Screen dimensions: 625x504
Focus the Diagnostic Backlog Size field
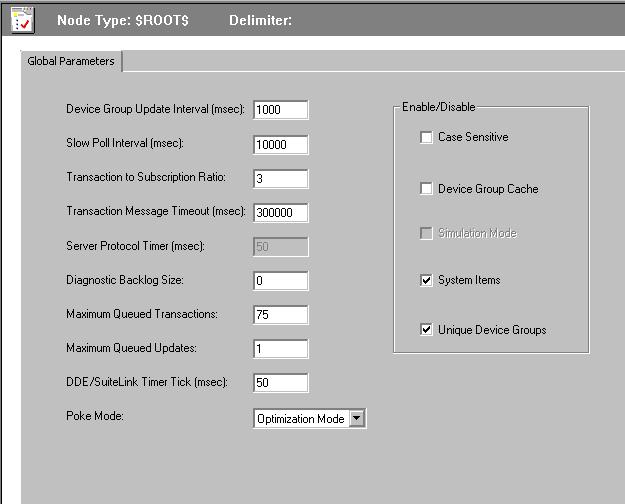pyautogui.click(x=281, y=281)
